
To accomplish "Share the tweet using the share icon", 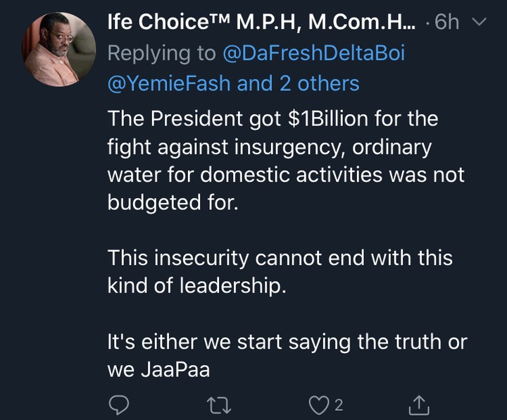I will tap(419, 404).
